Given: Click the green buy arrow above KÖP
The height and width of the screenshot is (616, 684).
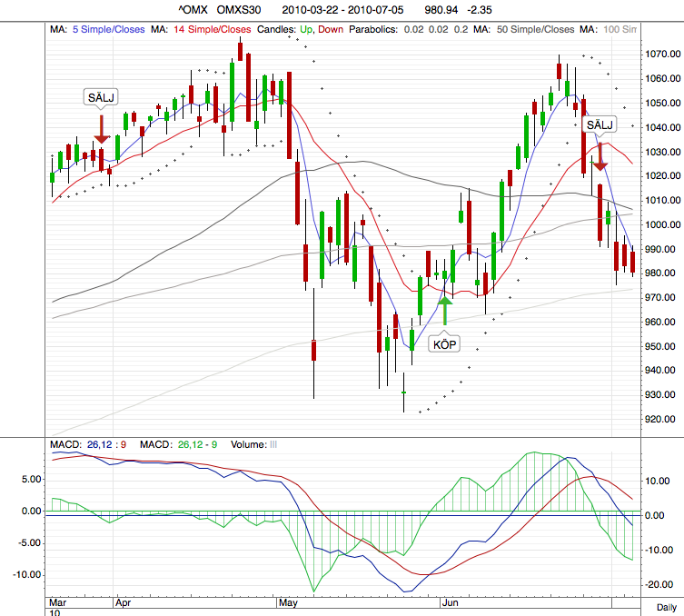Looking at the screenshot, I should click(445, 309).
